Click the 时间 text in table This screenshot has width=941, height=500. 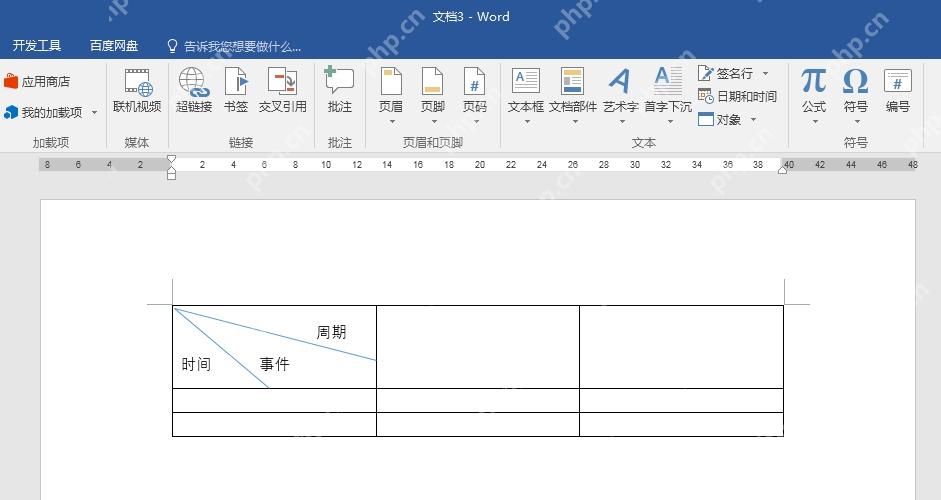(x=196, y=364)
